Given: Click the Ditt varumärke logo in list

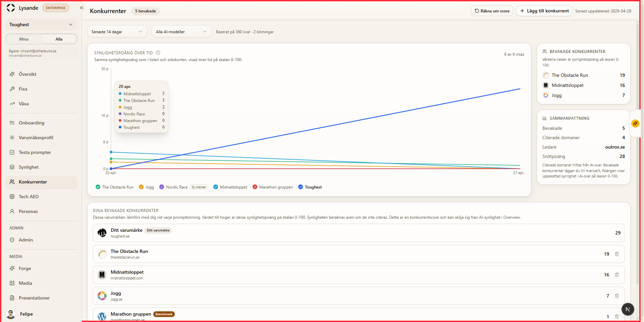Looking at the screenshot, I should click(102, 233).
